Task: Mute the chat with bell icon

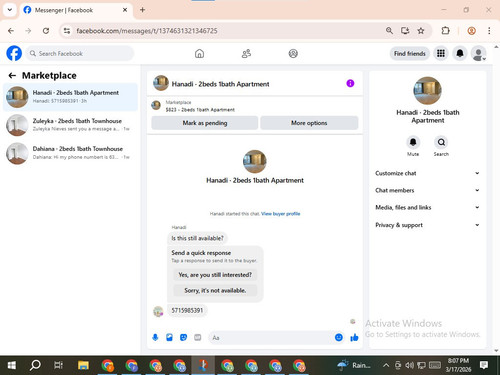Action: [413, 142]
